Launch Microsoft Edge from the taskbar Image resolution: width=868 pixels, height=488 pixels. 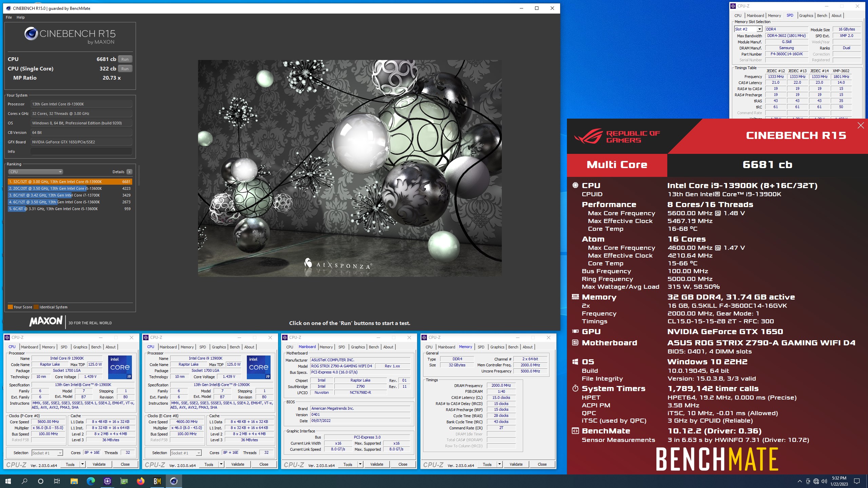91,481
